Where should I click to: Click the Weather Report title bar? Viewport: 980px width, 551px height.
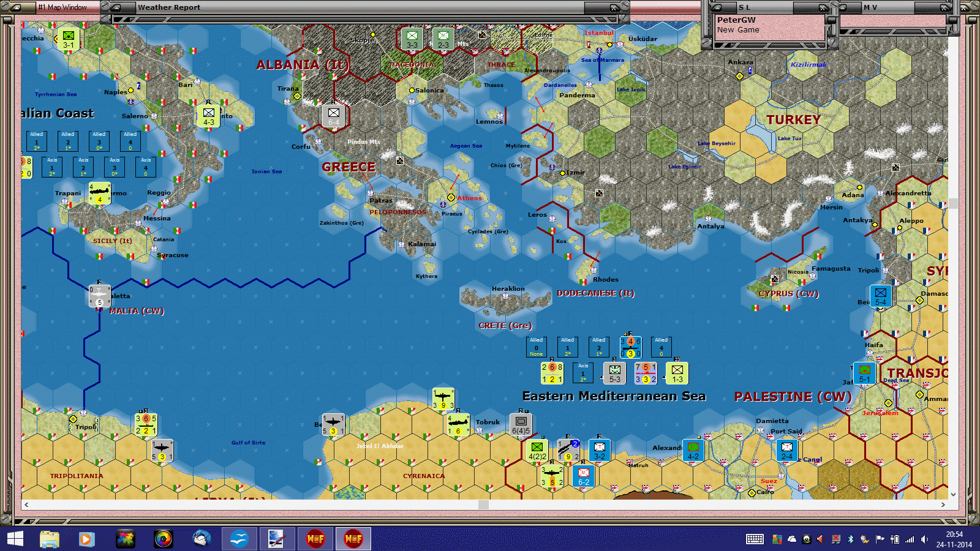tap(361, 7)
